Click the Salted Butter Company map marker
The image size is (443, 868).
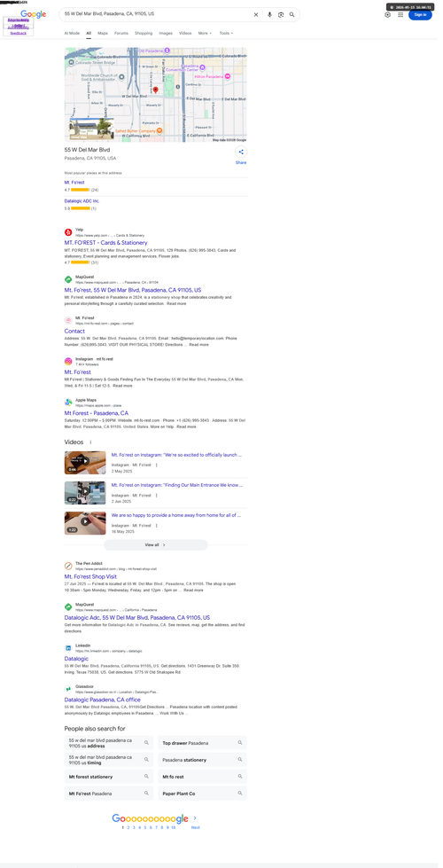[x=159, y=130]
